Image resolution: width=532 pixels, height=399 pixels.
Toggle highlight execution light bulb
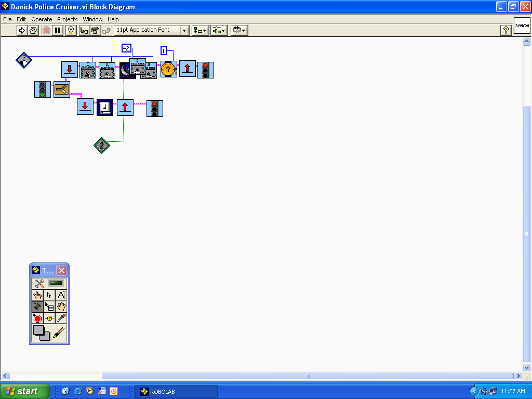coord(71,30)
